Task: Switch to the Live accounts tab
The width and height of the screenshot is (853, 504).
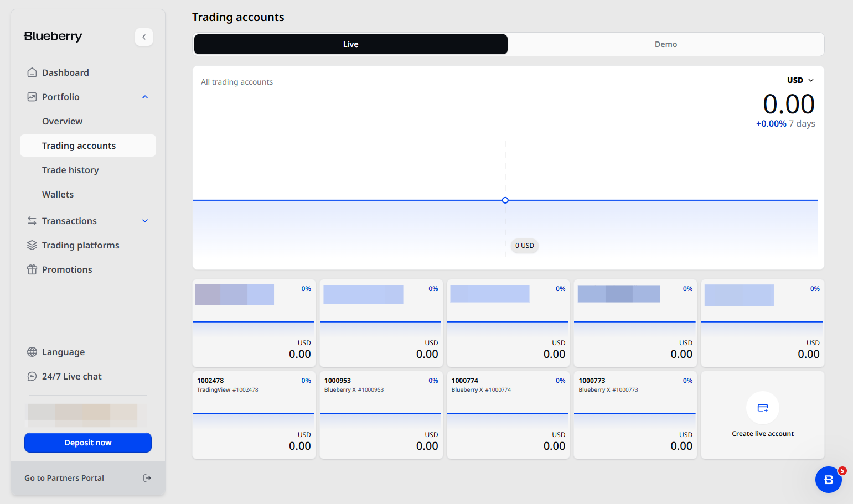Action: pyautogui.click(x=351, y=44)
